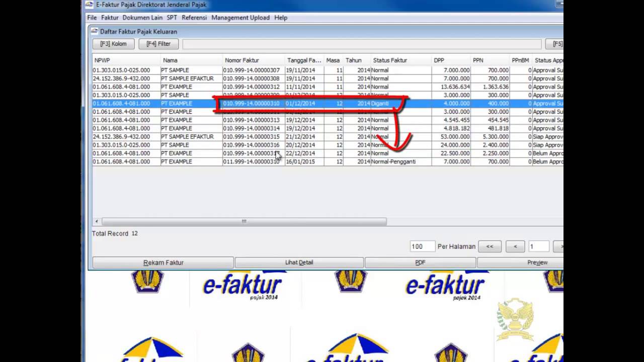Select invoice number 010.999-14.00000308

(251, 78)
